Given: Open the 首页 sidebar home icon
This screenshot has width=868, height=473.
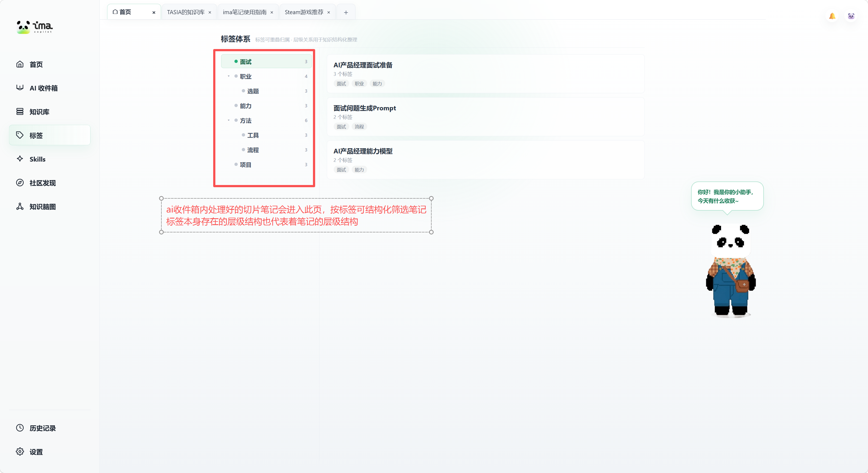Looking at the screenshot, I should (20, 64).
